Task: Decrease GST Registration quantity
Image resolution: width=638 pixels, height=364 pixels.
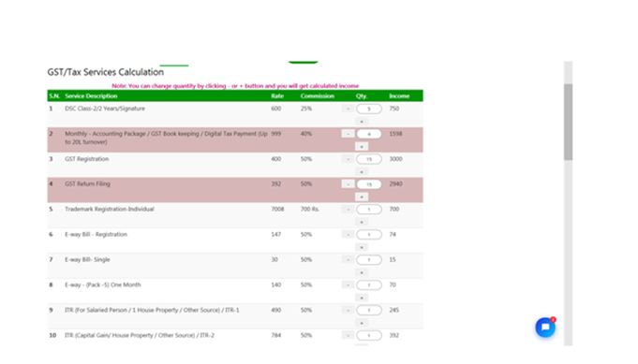Action: 348,159
